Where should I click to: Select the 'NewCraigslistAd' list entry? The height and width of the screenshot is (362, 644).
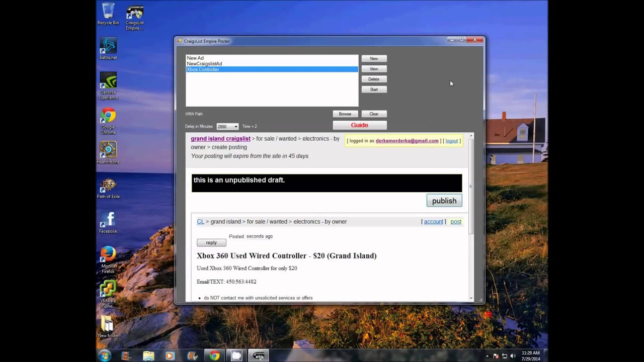(272, 64)
